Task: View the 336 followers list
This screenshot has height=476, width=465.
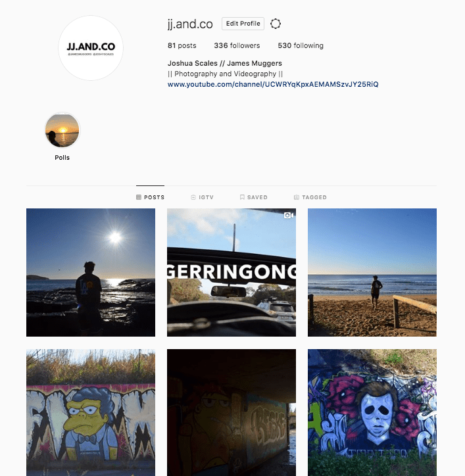Action: click(237, 45)
